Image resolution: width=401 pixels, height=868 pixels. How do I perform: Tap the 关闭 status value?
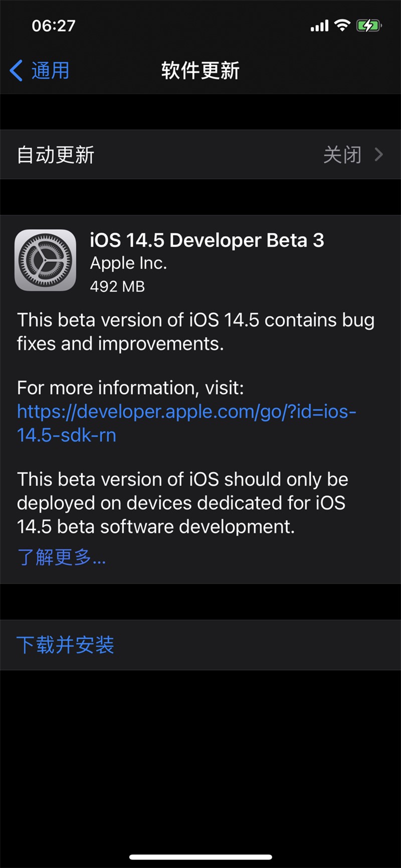point(342,155)
